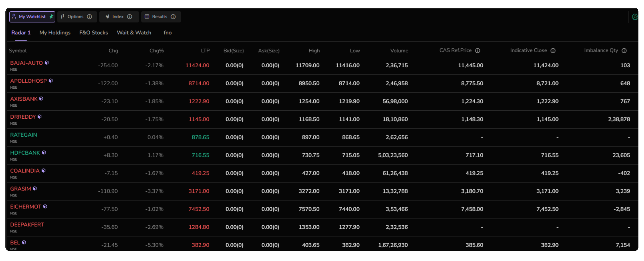This screenshot has height=261, width=644.
Task: Sort by the LTP column header
Action: pyautogui.click(x=205, y=51)
